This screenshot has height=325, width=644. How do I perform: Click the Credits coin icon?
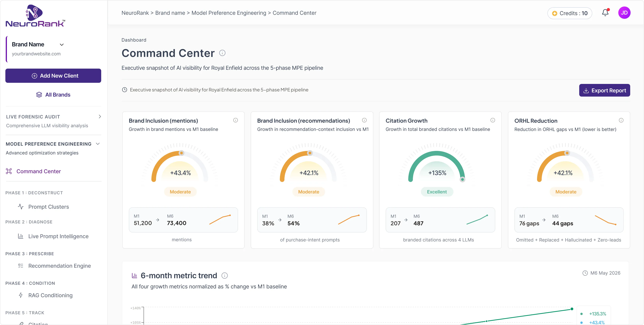(x=554, y=13)
